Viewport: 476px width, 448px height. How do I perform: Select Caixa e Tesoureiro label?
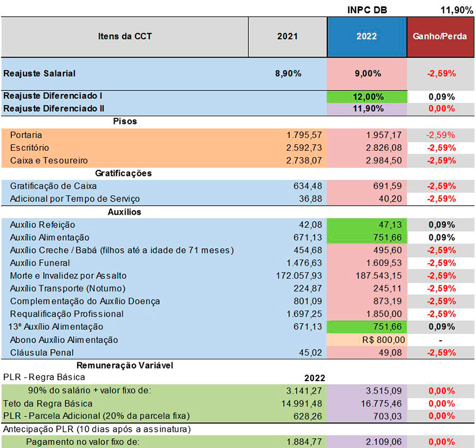point(49,161)
